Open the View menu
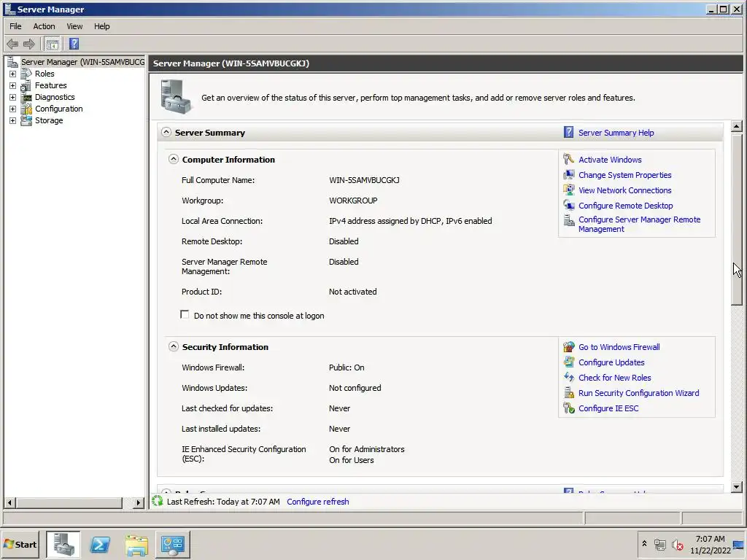The height and width of the screenshot is (560, 747). point(74,26)
